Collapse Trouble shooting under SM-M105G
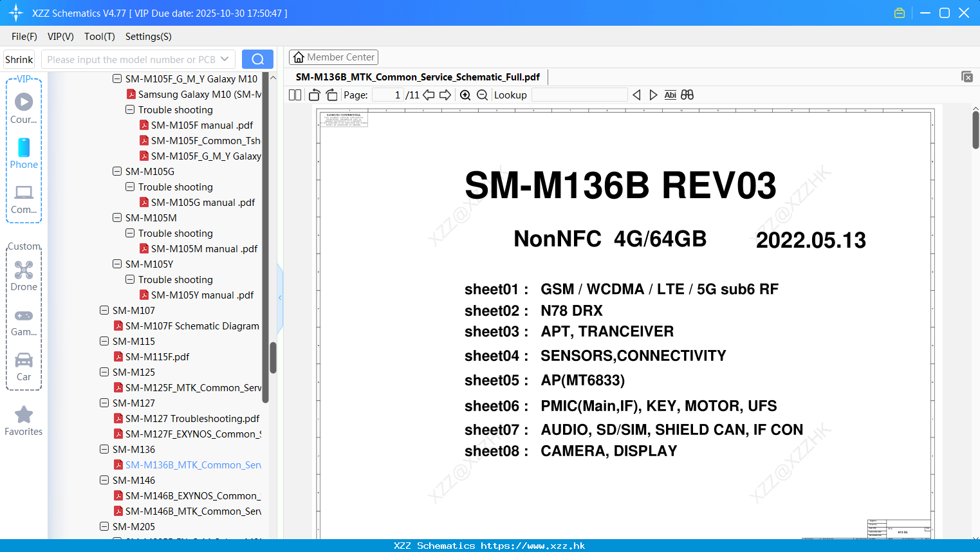Screen dimensions: 980x552 coord(130,187)
